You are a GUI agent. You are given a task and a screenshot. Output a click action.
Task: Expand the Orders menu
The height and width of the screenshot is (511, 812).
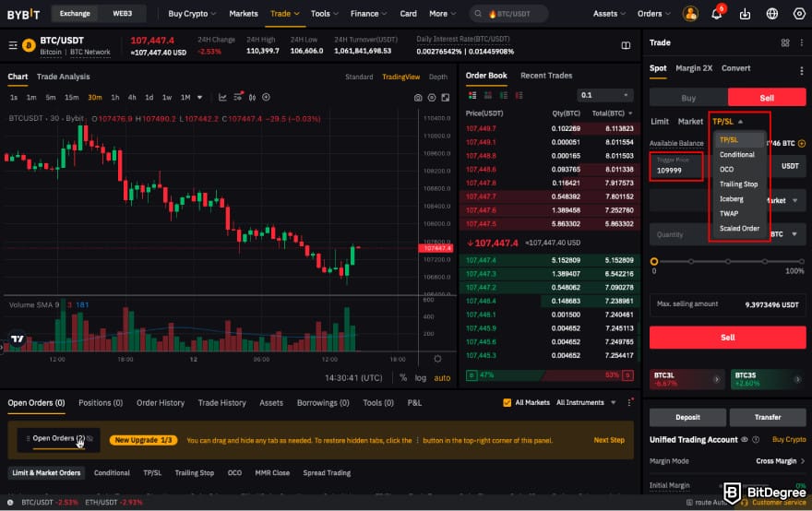[653, 14]
